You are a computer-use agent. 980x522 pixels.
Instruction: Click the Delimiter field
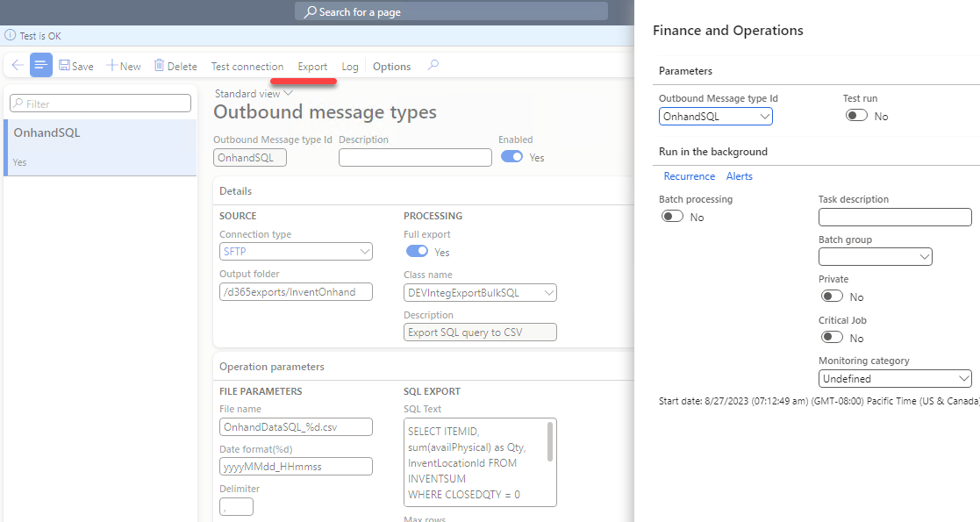click(x=236, y=506)
